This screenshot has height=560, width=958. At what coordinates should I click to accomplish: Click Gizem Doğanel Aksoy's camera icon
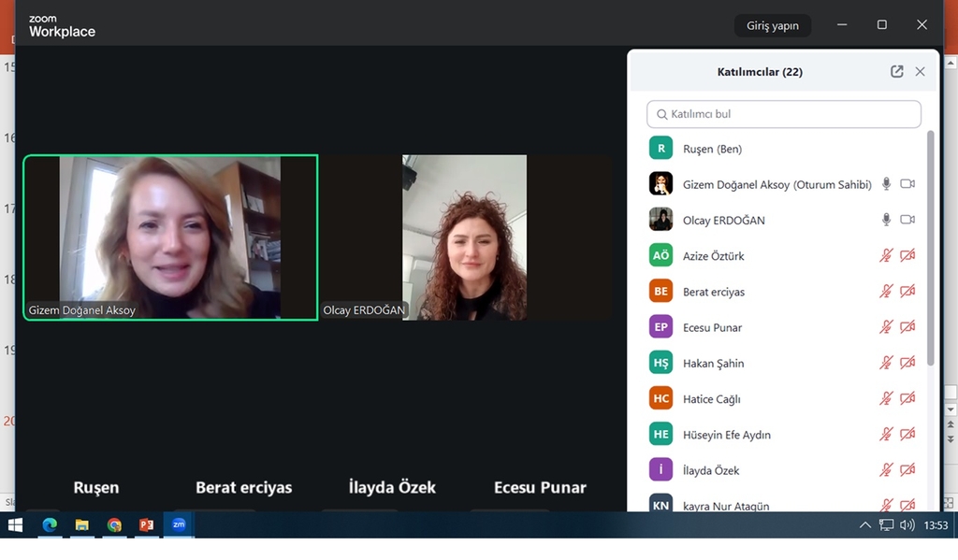(x=907, y=184)
